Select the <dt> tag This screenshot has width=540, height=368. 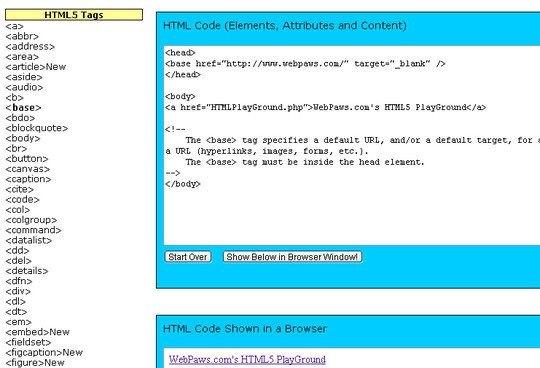click(16, 312)
